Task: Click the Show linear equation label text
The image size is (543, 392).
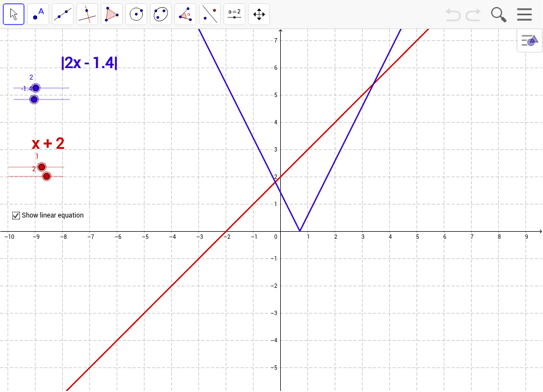Action: point(53,215)
